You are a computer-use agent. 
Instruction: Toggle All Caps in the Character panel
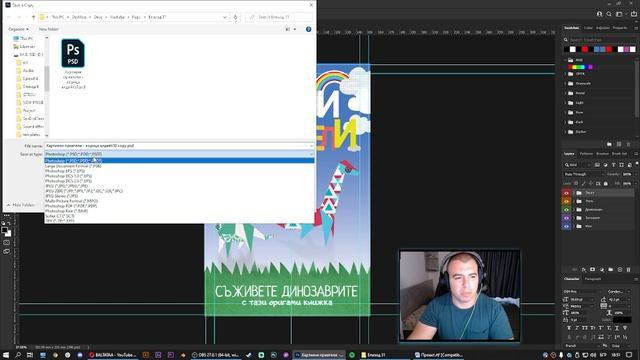[584, 328]
